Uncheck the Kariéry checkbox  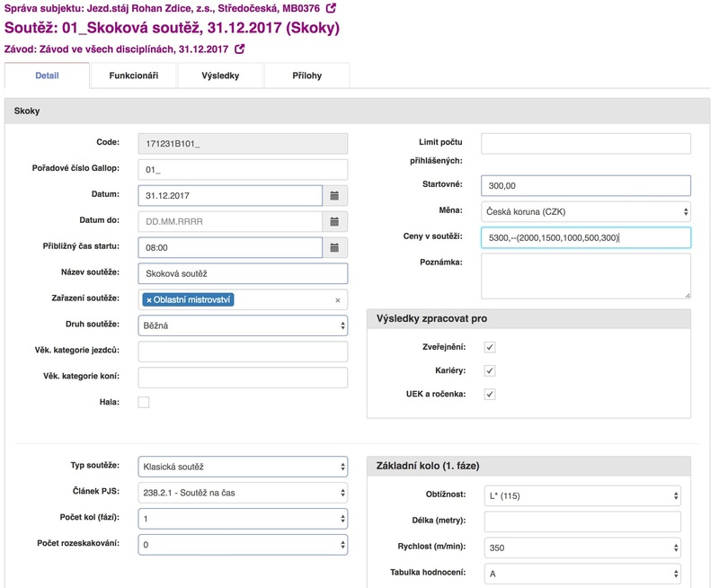click(x=490, y=370)
